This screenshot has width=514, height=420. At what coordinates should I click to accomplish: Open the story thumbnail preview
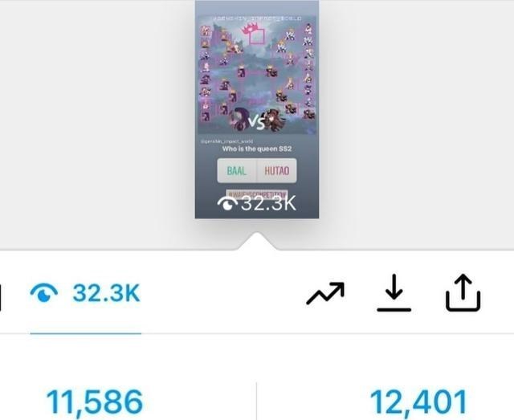pyautogui.click(x=257, y=109)
